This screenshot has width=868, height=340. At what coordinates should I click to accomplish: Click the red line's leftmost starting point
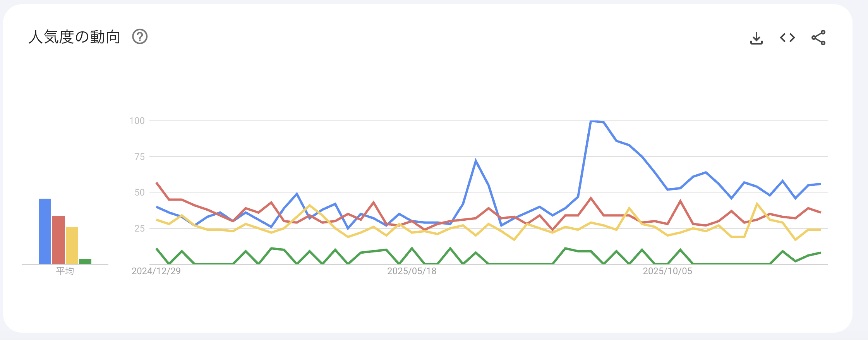click(x=156, y=182)
